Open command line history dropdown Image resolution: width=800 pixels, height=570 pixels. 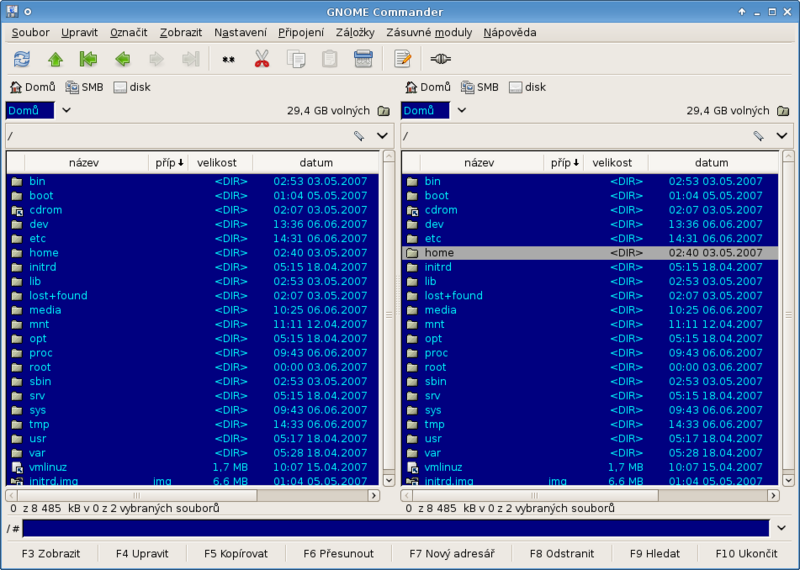click(x=782, y=528)
